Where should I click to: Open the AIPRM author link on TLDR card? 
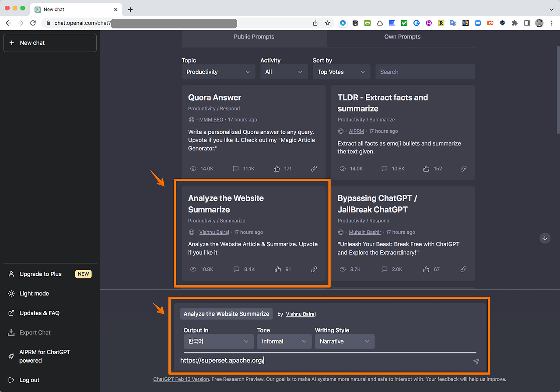pos(357,131)
